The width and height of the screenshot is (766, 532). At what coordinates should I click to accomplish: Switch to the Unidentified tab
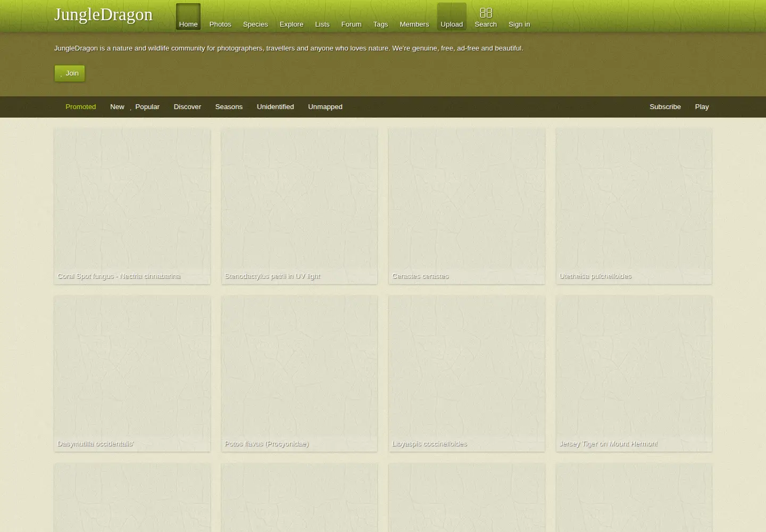(275, 107)
